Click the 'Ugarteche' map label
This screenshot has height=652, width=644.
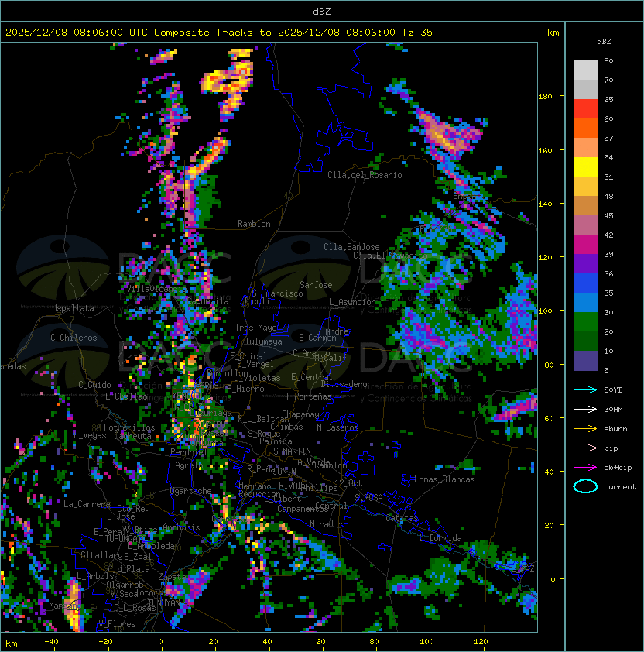[x=191, y=491]
